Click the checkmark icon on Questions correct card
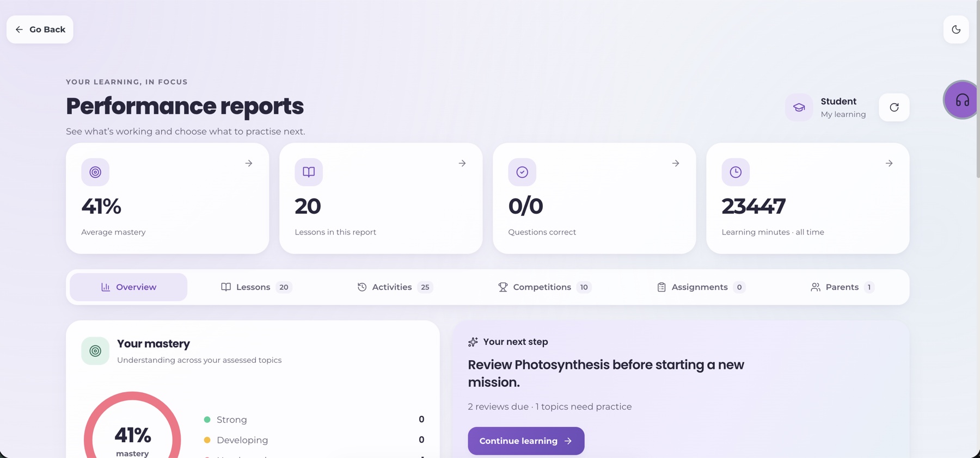The image size is (980, 458). coord(522,172)
